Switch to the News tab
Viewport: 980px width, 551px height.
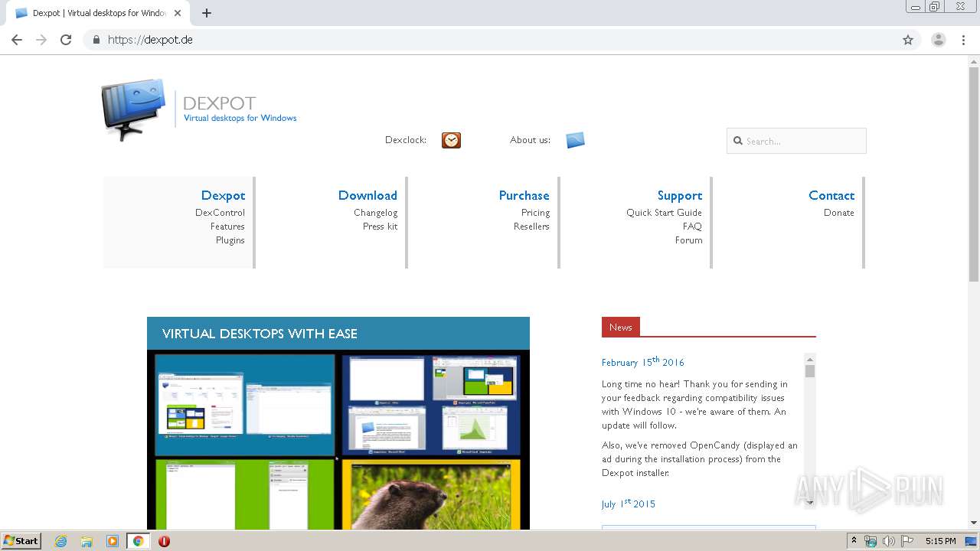pyautogui.click(x=621, y=327)
